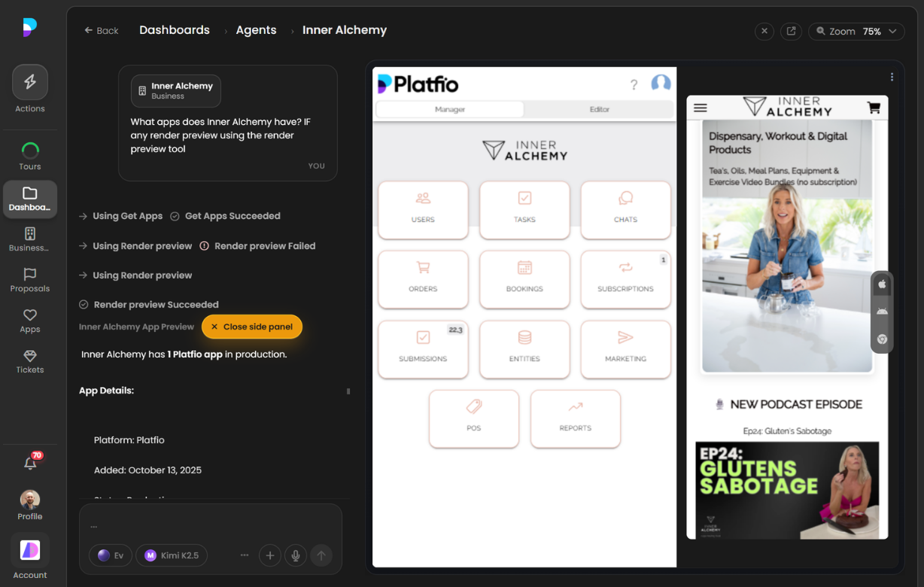Click the Back arrow button
This screenshot has width=924, height=587.
coord(102,31)
